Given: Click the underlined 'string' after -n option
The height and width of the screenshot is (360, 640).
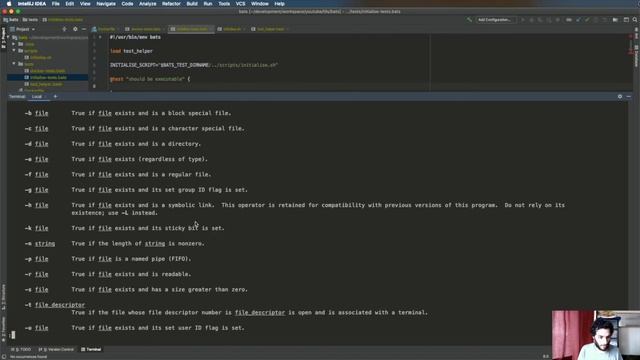Looking at the screenshot, I should point(45,244).
